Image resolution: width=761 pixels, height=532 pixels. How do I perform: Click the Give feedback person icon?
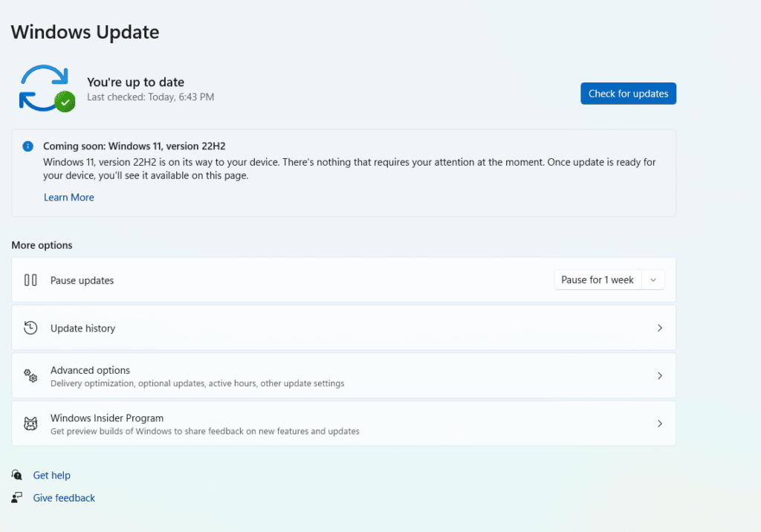coord(17,498)
